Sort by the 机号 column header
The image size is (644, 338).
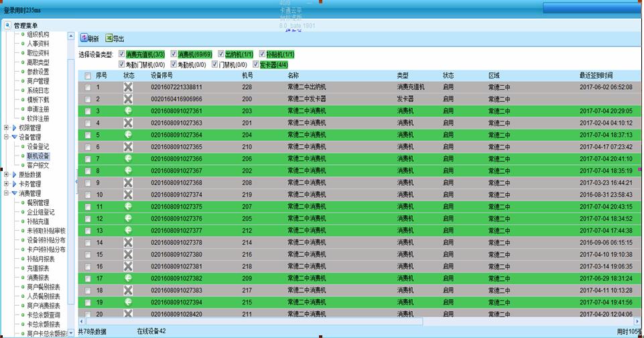pos(247,75)
